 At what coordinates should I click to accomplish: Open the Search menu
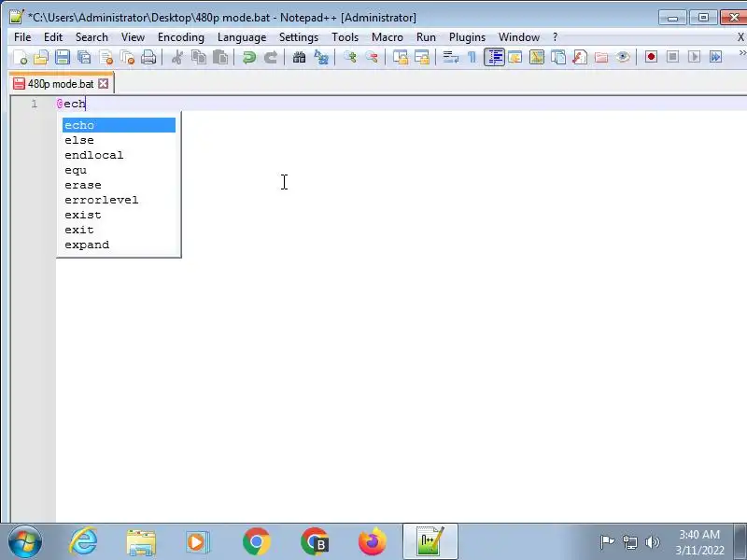tap(92, 37)
